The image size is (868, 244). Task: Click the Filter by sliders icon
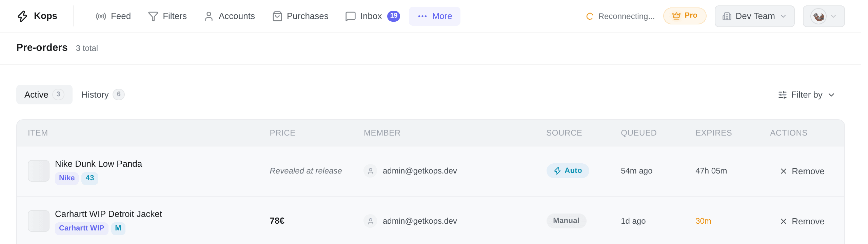pyautogui.click(x=783, y=95)
